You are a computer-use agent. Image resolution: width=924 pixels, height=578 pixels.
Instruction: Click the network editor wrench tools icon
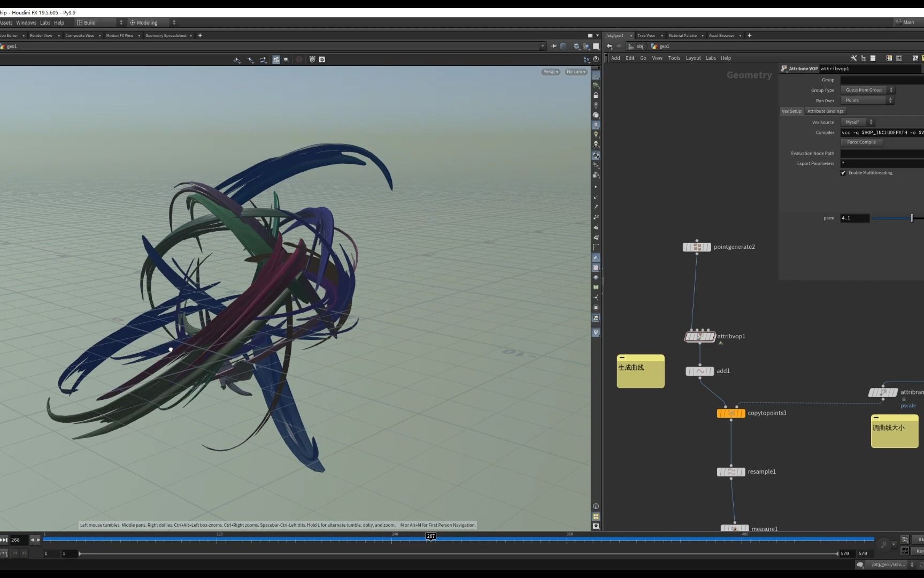pyautogui.click(x=853, y=58)
